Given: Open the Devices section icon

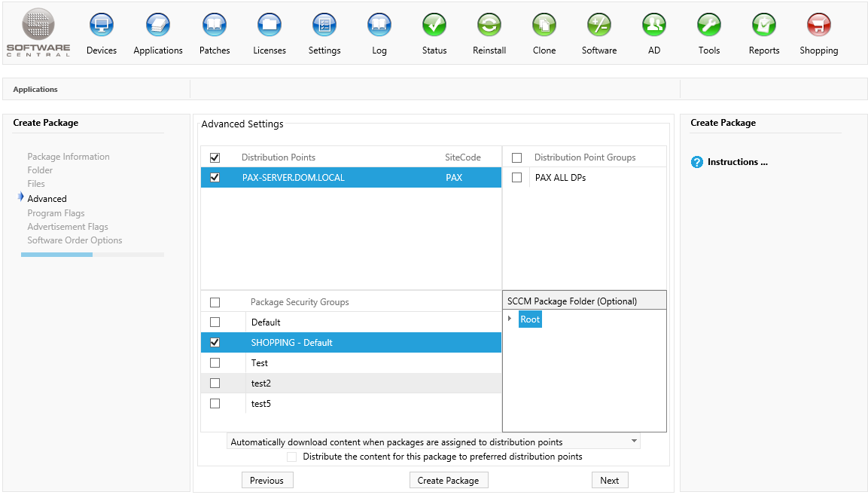Looking at the screenshot, I should click(102, 26).
